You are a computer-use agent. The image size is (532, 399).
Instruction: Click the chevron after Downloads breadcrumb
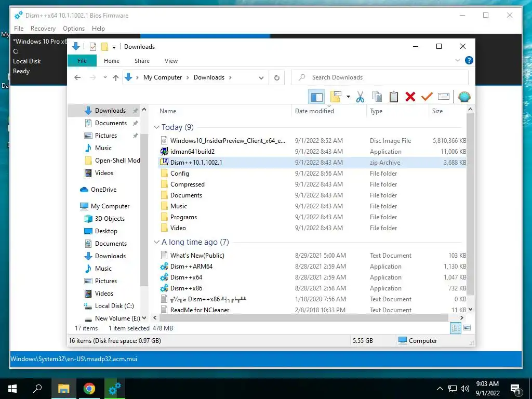(x=230, y=78)
